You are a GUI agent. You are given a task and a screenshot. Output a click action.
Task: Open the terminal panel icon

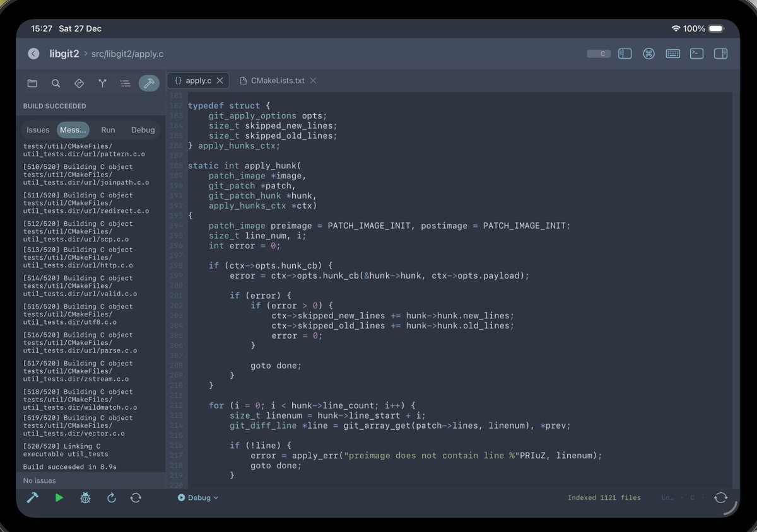696,54
